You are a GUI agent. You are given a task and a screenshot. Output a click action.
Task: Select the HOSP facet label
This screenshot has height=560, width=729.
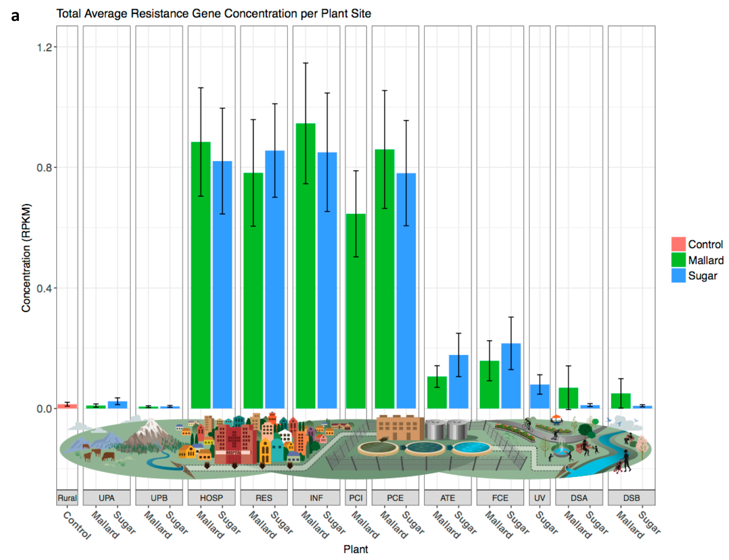click(x=211, y=498)
